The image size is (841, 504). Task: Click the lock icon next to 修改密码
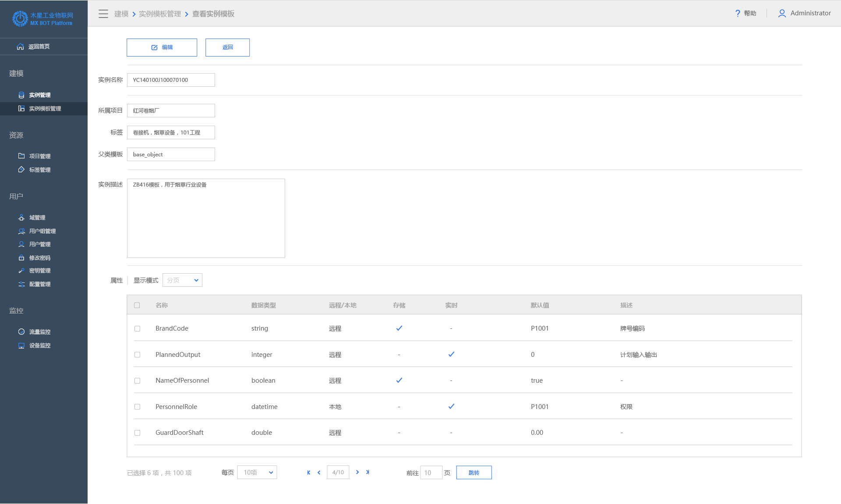pos(21,258)
